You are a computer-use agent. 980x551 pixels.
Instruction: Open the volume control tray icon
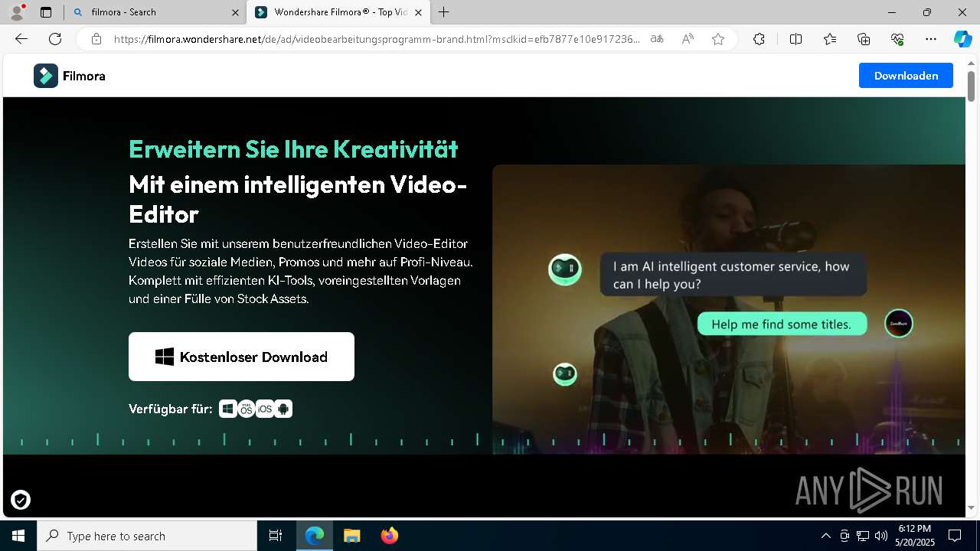tap(881, 536)
